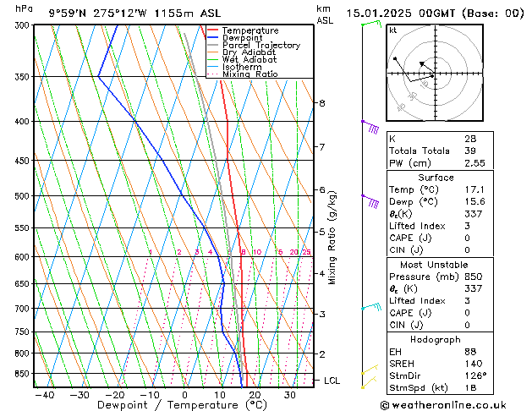Click the mixing ratio label 1 at 600 hPa

coord(151,252)
